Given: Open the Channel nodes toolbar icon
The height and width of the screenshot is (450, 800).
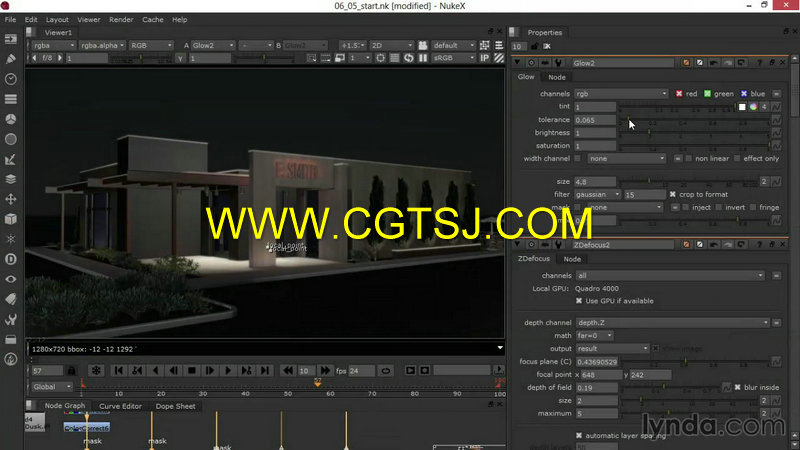Looking at the screenshot, I should click(11, 99).
